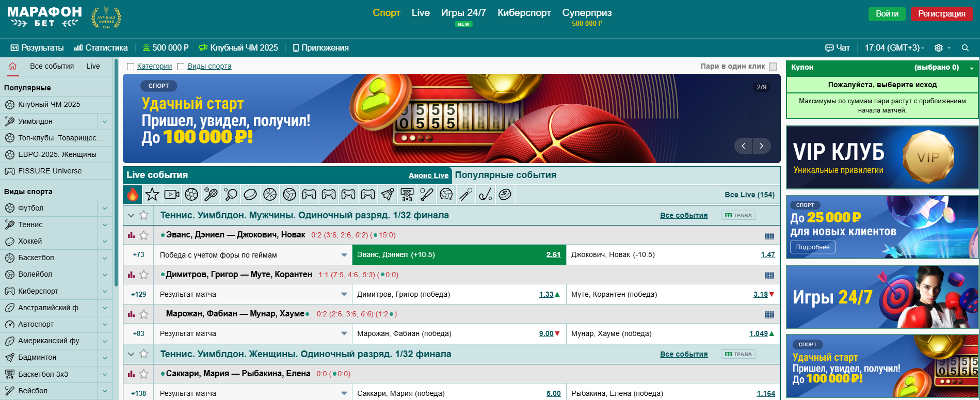Click the Marathonbet logo
Image resolution: width=980 pixels, height=400 pixels.
coord(45,17)
